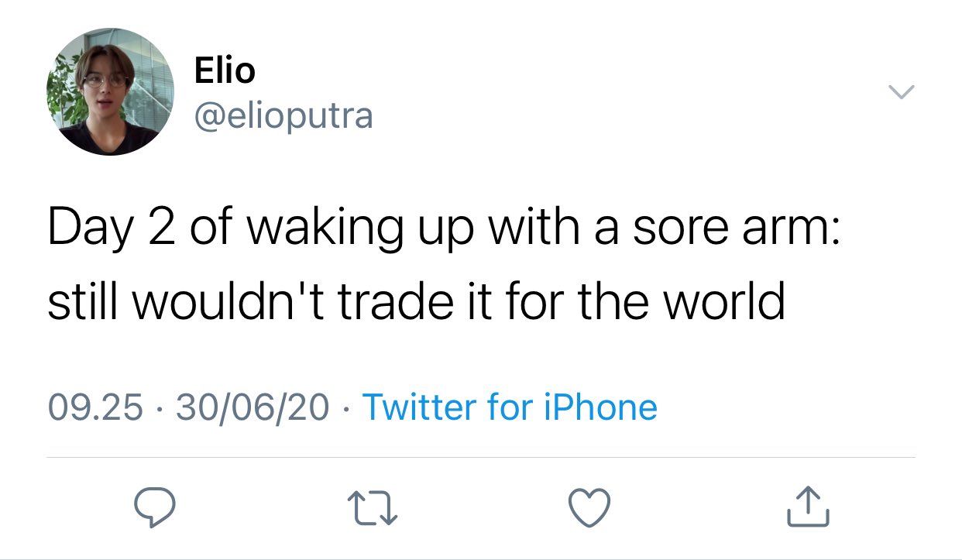Open the Twitter for iPhone source link

[510, 407]
